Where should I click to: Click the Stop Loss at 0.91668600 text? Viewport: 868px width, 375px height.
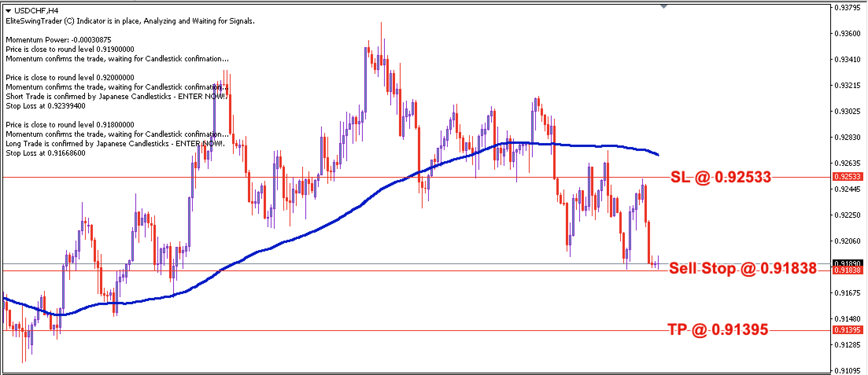point(46,153)
